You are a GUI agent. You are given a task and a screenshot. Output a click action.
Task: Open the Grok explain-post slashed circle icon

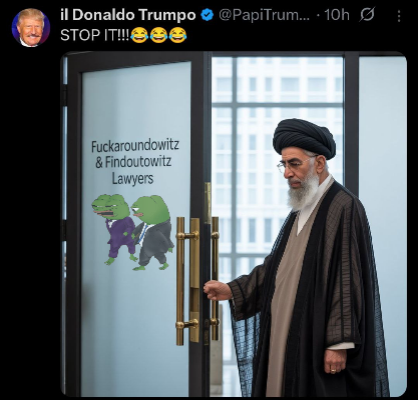pyautogui.click(x=367, y=15)
